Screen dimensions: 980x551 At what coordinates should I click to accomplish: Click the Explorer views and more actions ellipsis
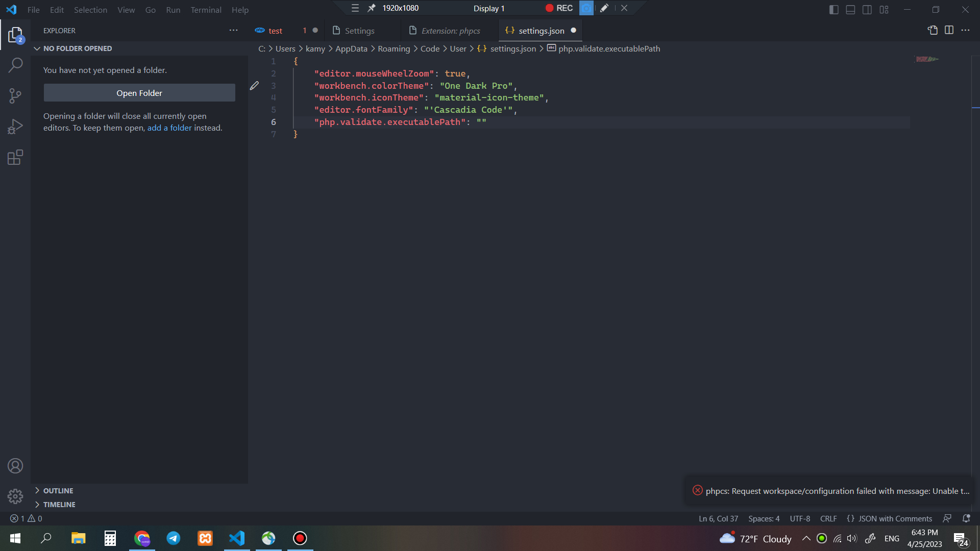tap(234, 31)
